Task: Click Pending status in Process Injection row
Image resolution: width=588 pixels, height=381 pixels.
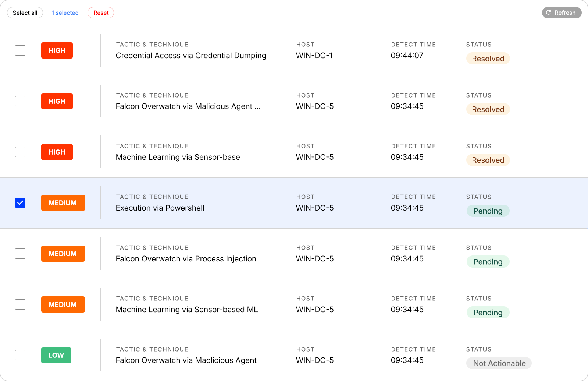Action: point(488,262)
